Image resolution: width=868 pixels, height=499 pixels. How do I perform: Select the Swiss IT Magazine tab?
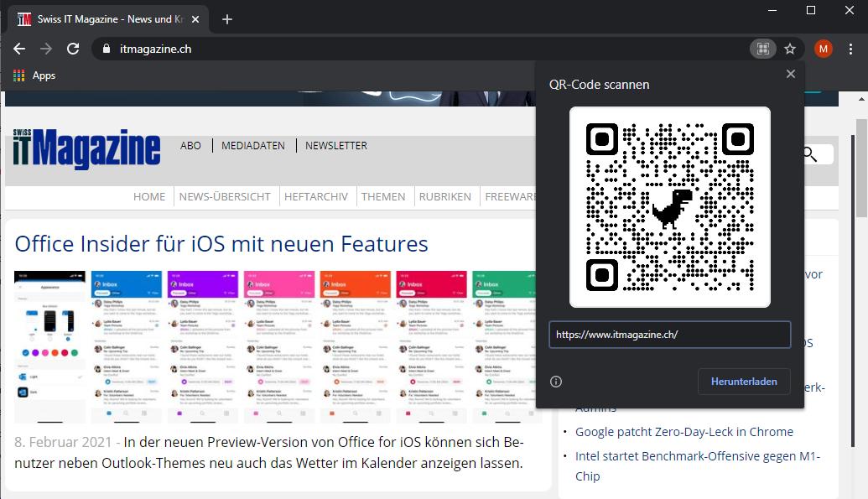pos(108,19)
